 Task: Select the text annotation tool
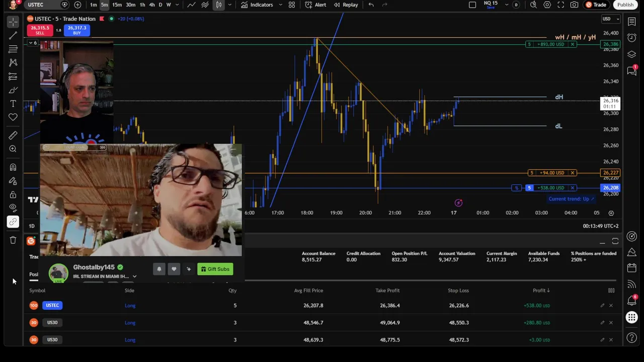coord(13,104)
